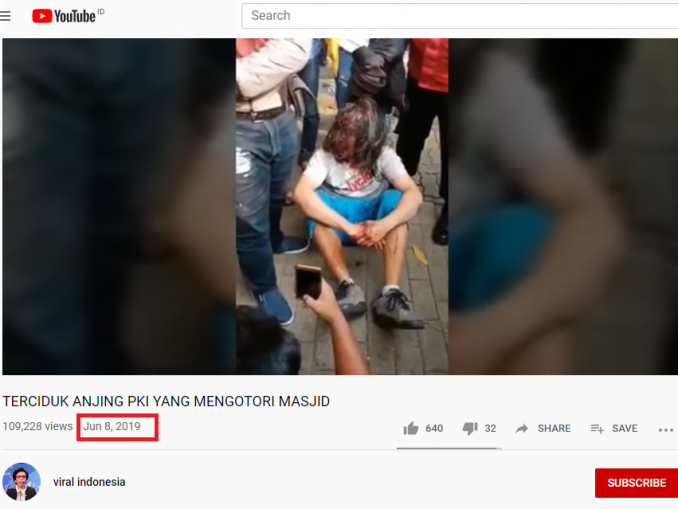Click the video player to toggle playback
Screen dimensions: 678x509
340,206
